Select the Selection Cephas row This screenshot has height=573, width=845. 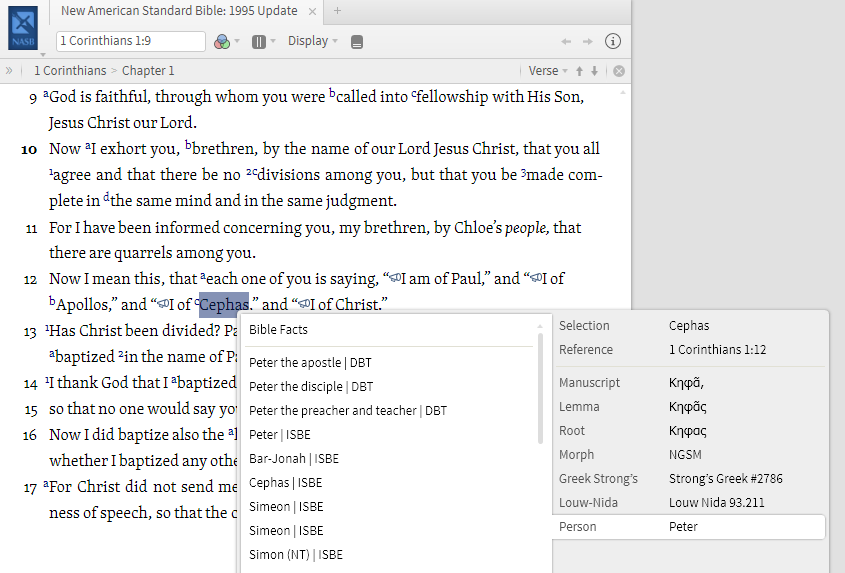689,326
